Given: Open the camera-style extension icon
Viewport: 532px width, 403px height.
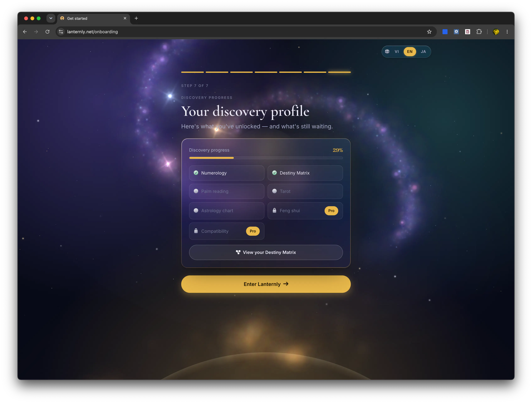Looking at the screenshot, I should (456, 32).
